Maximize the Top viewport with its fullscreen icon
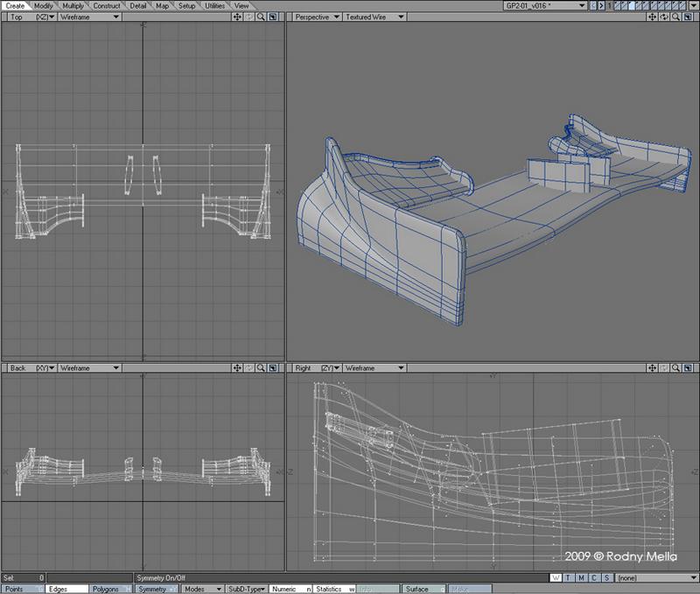Screen dimensions: 700x594 point(273,17)
